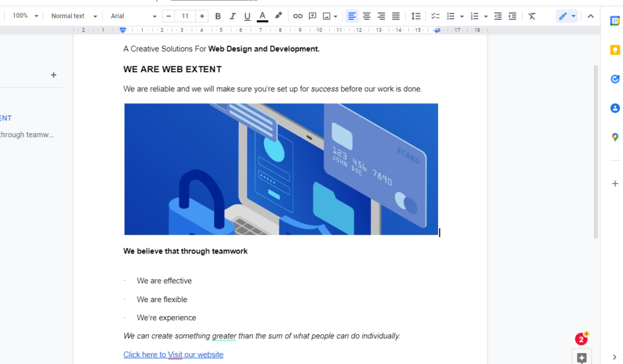The width and height of the screenshot is (623, 364).
Task: Click the red notification badge showing 2
Action: (582, 338)
